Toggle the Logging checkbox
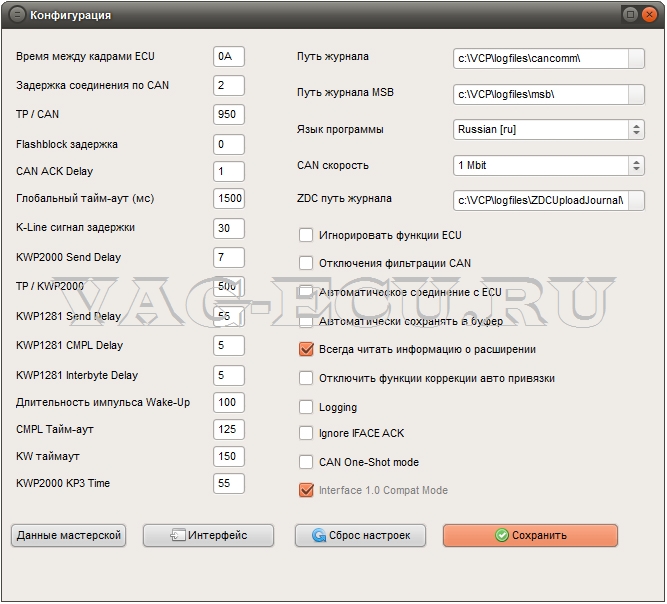 [x=307, y=407]
